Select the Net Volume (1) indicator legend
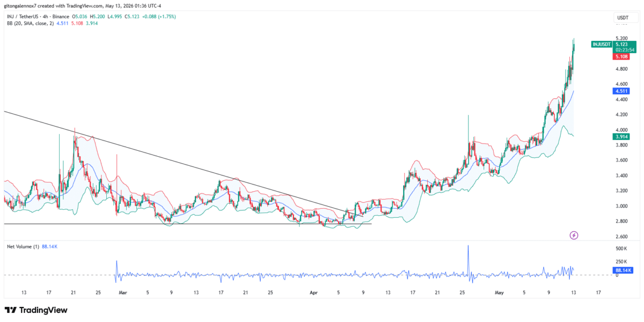644x322 pixels. coord(23,246)
